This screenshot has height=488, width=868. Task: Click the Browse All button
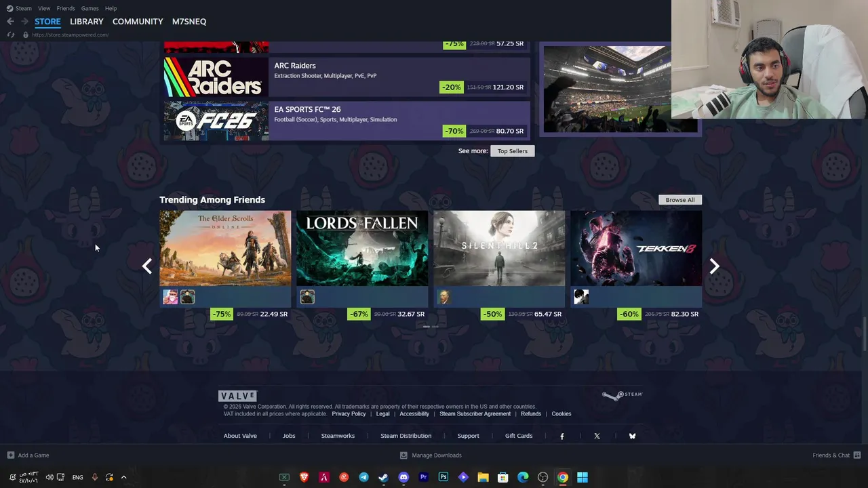coord(680,200)
